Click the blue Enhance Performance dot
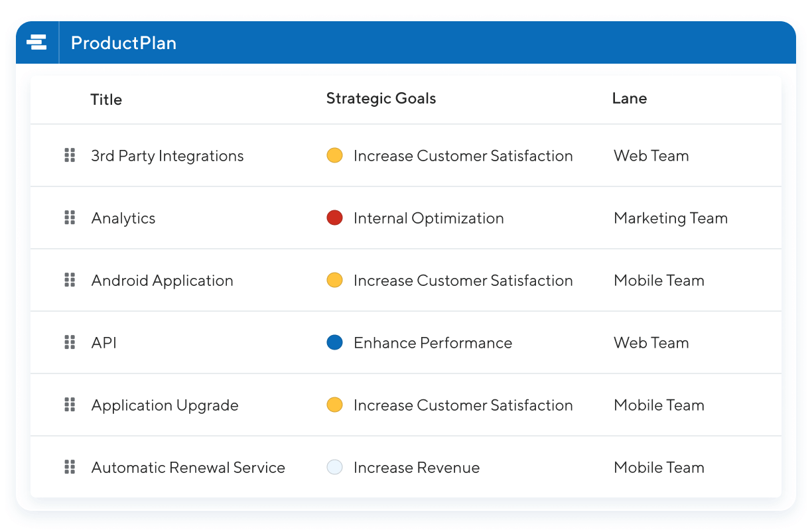 [x=335, y=342]
